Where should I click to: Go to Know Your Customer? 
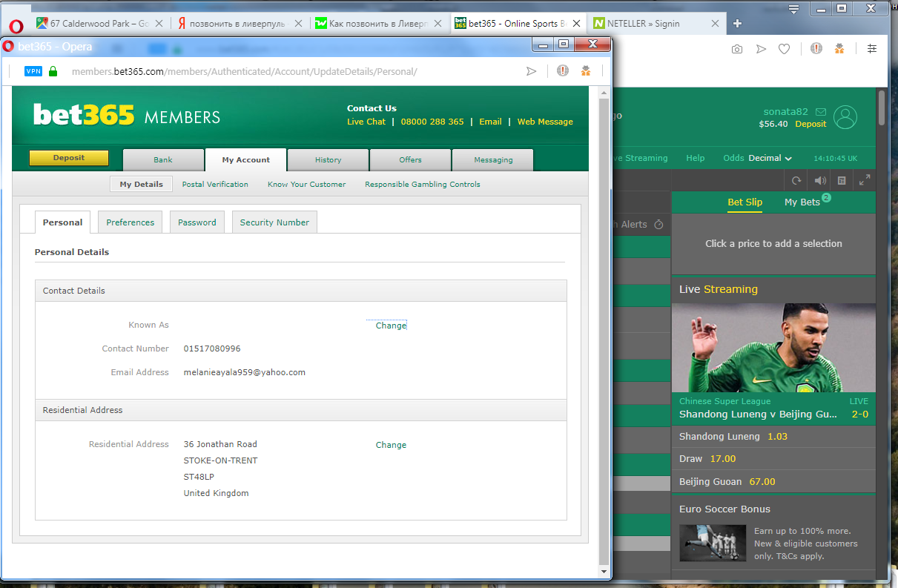[x=306, y=185]
